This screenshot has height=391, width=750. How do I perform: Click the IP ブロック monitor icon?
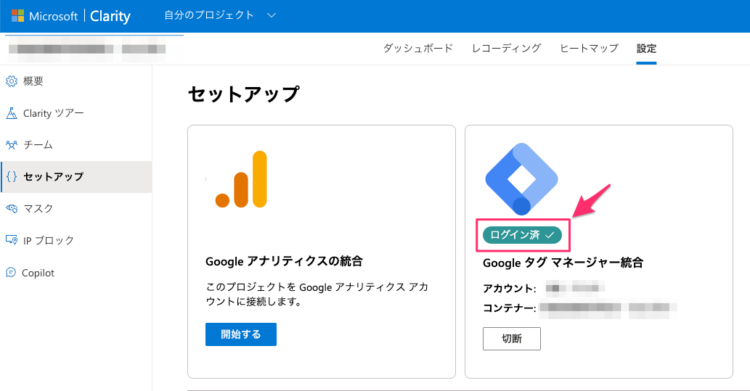click(x=11, y=240)
